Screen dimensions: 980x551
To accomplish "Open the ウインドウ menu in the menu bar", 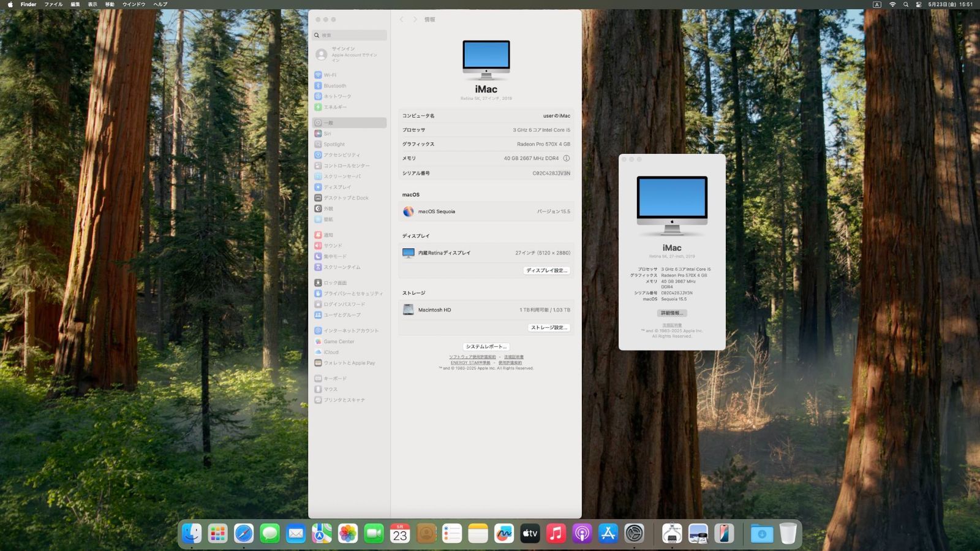I will pyautogui.click(x=134, y=4).
